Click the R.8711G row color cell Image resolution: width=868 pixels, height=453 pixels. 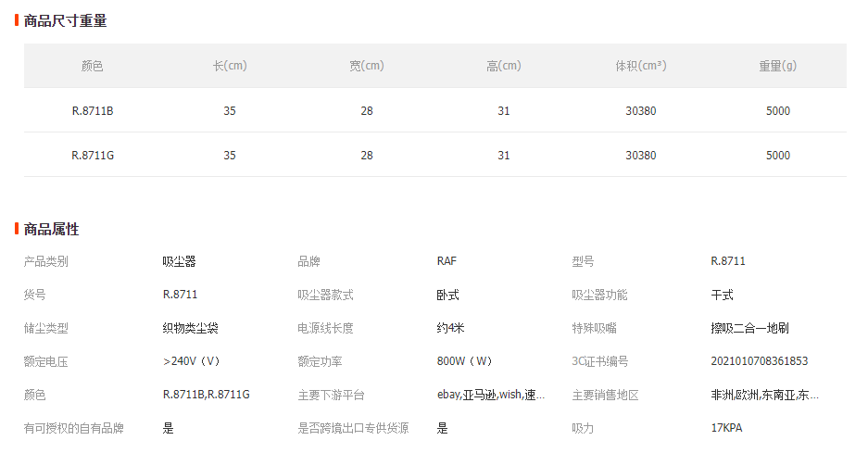93,156
